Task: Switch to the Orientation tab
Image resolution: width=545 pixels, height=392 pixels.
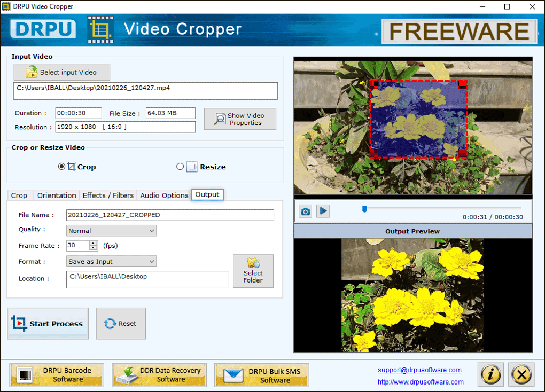Action: [x=57, y=195]
